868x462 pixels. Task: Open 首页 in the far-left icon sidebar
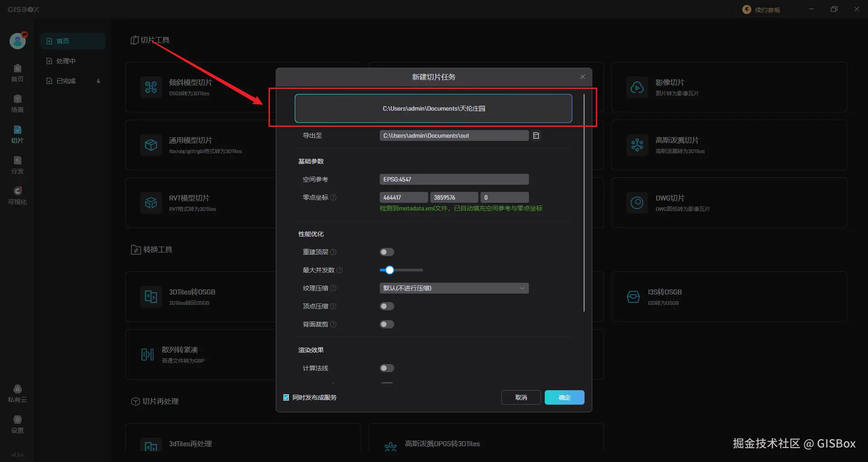click(x=17, y=73)
